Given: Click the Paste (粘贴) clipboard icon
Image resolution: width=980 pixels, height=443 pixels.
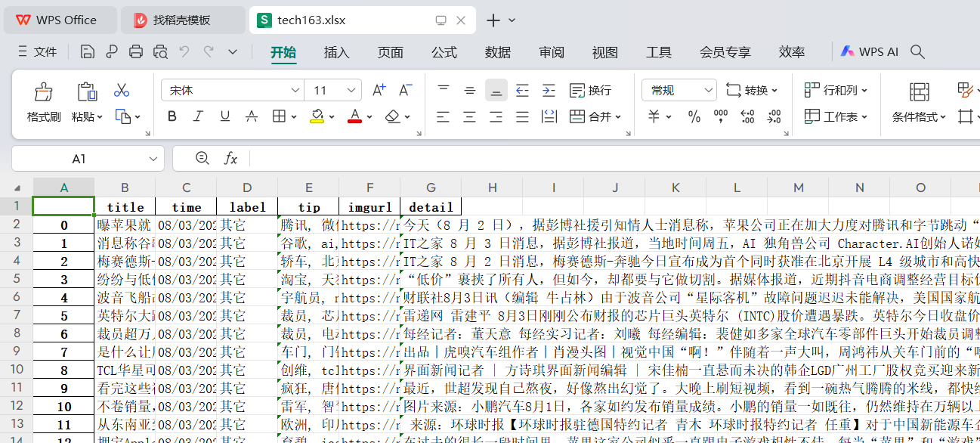Looking at the screenshot, I should tap(87, 91).
